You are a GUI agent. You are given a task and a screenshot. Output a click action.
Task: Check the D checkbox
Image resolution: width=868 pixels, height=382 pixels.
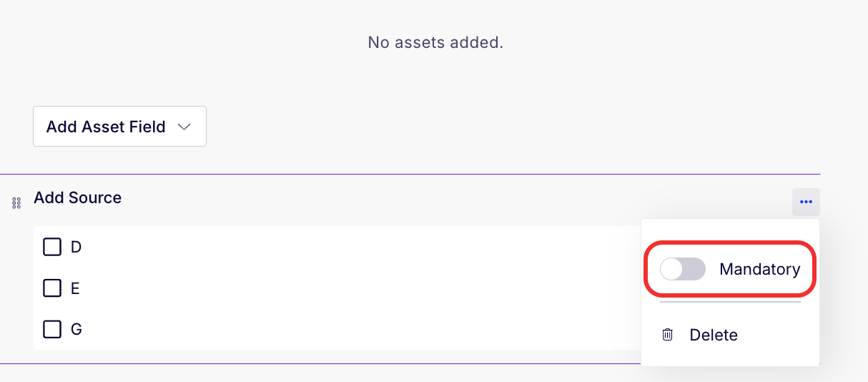(x=52, y=247)
